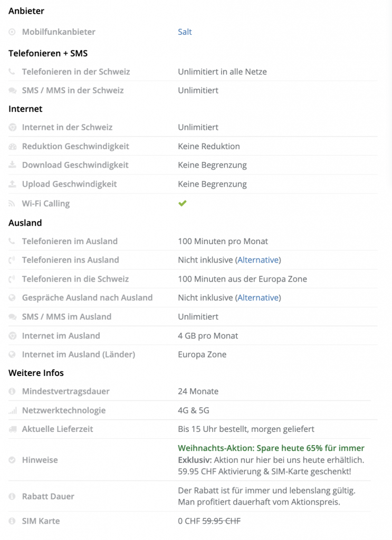This screenshot has height=540, width=392.
Task: Click the Internet im Ausland (Länder) label
Action: click(x=78, y=354)
